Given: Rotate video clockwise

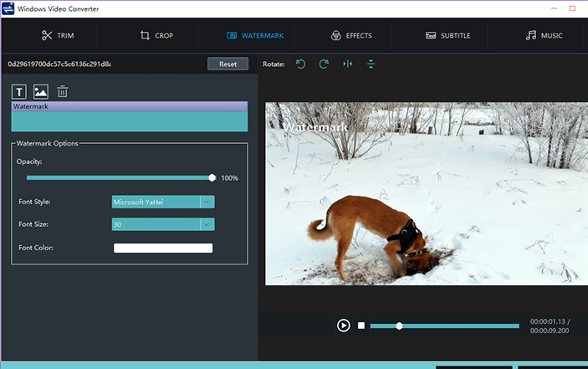Looking at the screenshot, I should [x=324, y=64].
